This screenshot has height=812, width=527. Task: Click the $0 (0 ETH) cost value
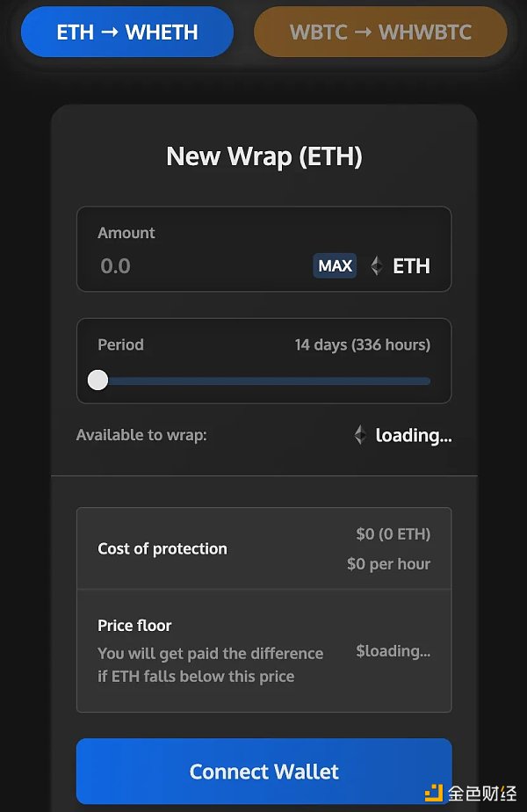[x=393, y=533]
